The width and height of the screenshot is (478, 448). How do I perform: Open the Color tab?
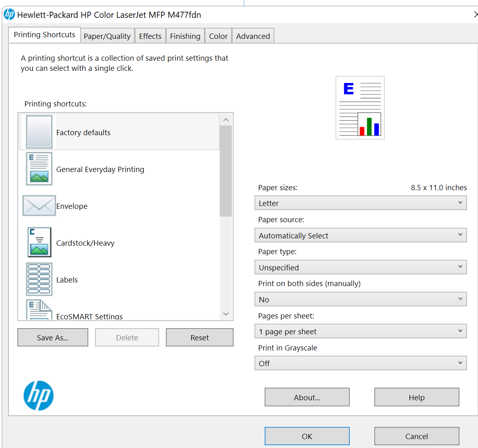click(218, 36)
